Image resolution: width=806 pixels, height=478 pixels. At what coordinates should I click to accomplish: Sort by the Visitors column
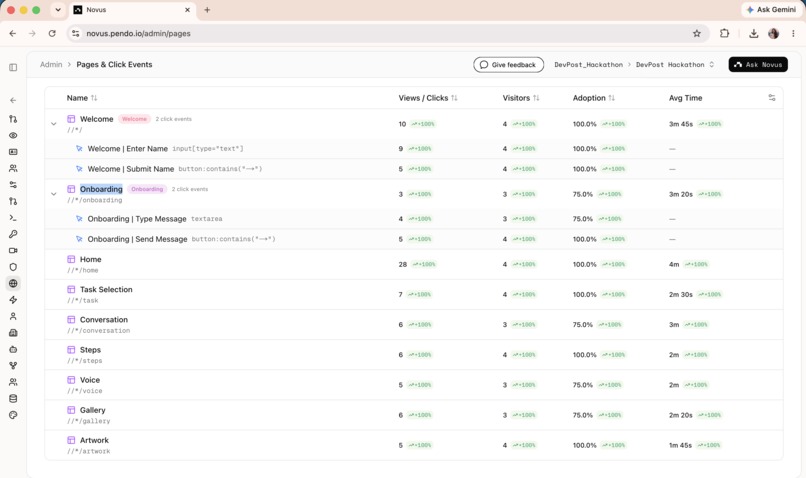[521, 98]
